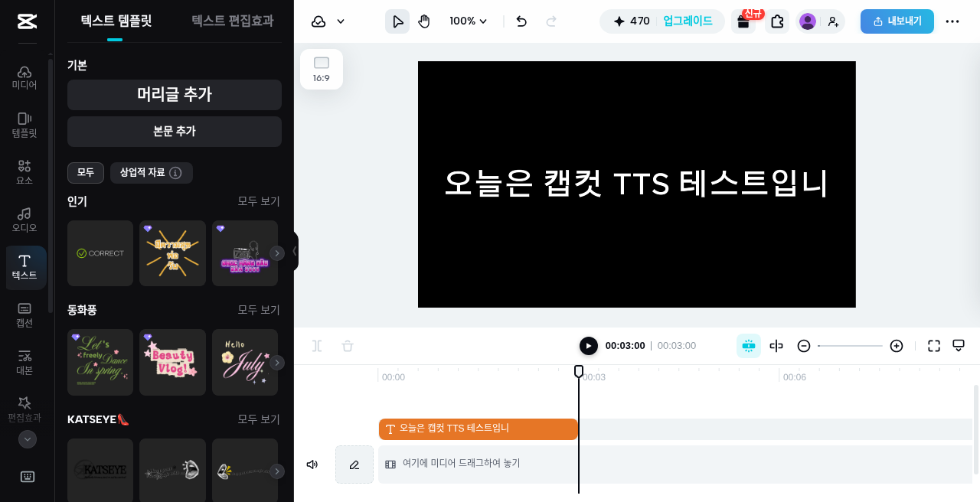980x502 pixels.
Task: Open keyboard shortcuts icon in sidebar
Action: (28, 476)
